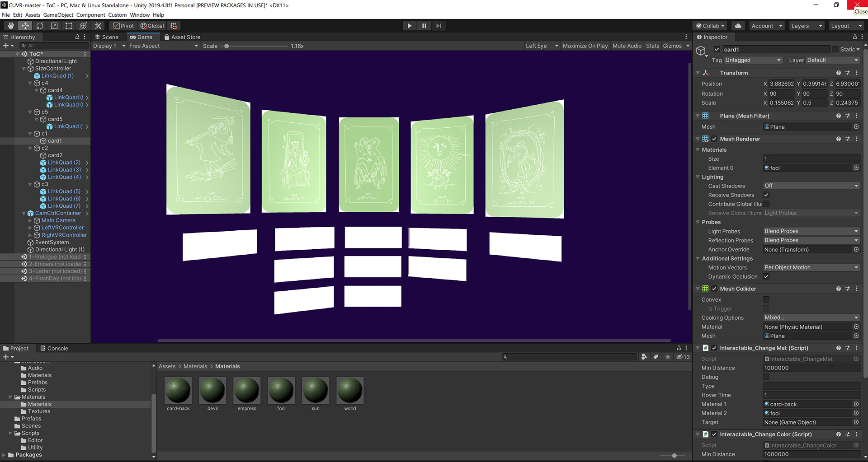Screen dimensions: 868x462
Task: Click the Play button
Action: click(x=410, y=26)
